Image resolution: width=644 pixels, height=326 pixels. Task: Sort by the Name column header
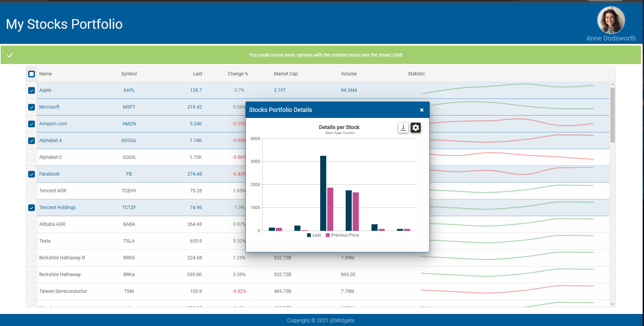click(45, 74)
